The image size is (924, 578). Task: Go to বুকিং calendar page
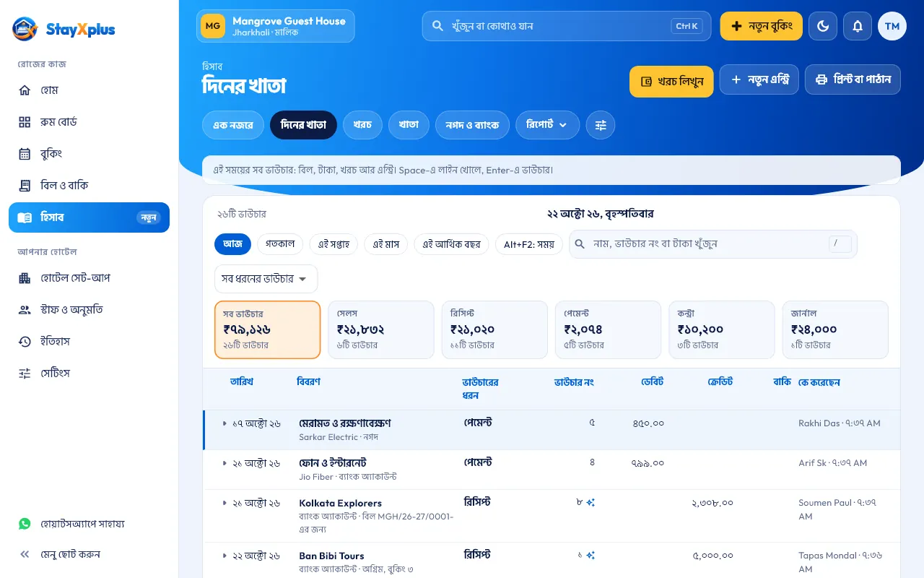[x=89, y=154]
